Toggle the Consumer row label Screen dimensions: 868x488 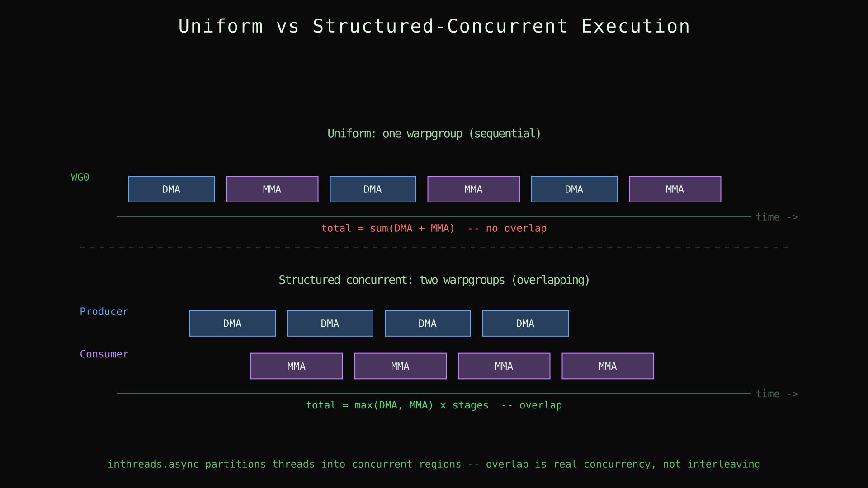click(104, 354)
